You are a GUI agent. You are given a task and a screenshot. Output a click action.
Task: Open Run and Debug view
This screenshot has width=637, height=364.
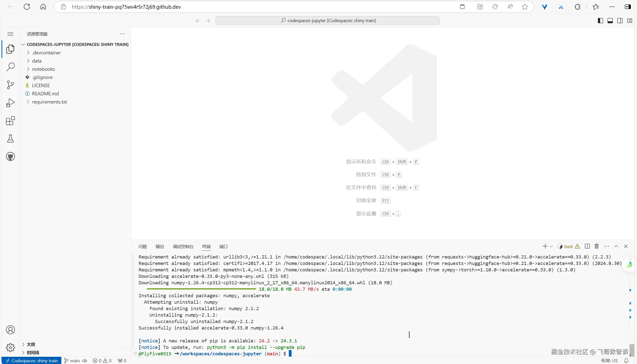10,103
